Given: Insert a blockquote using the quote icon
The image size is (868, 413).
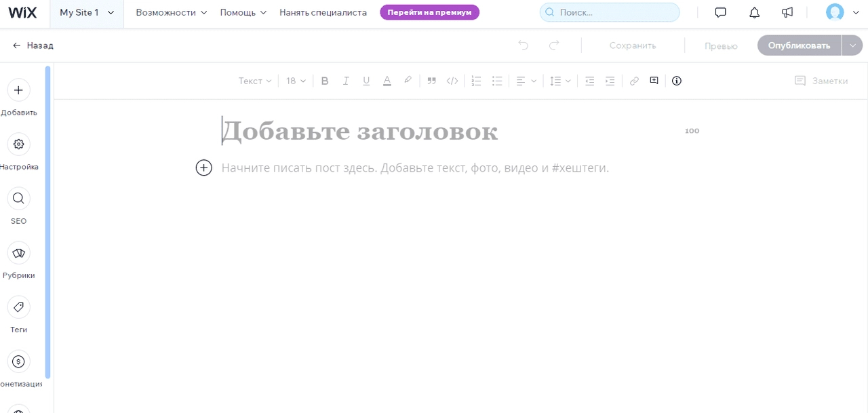Looking at the screenshot, I should click(431, 81).
